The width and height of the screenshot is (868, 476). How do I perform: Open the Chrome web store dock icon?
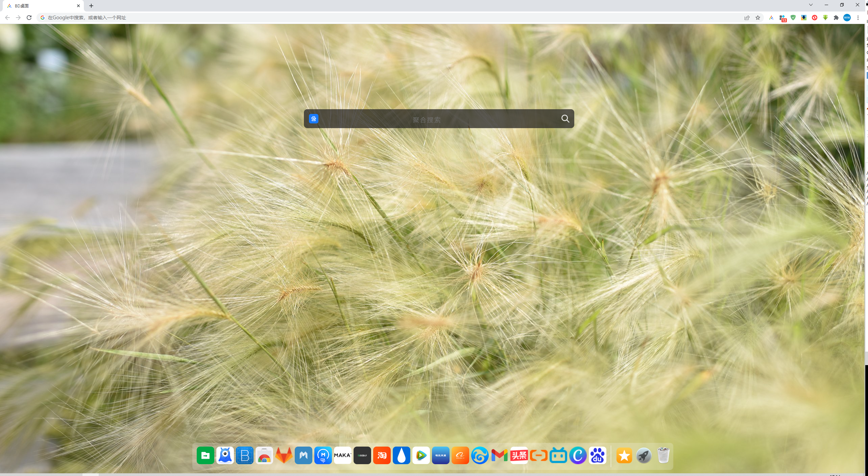(x=264, y=455)
